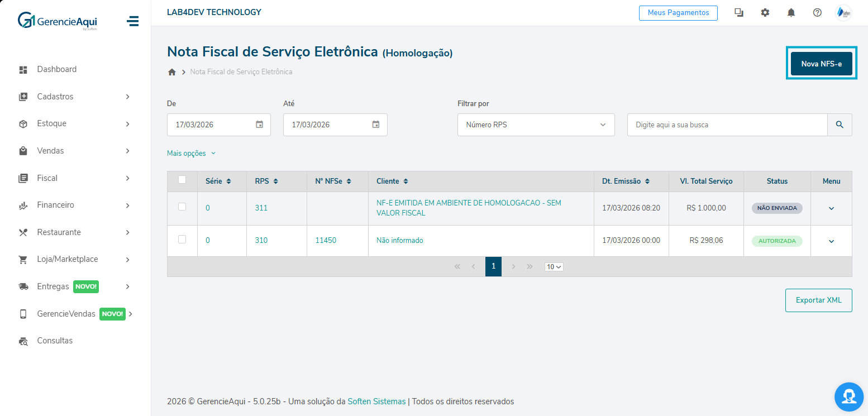This screenshot has width=868, height=416.
Task: Open the Filtrar por dropdown
Action: tap(536, 125)
